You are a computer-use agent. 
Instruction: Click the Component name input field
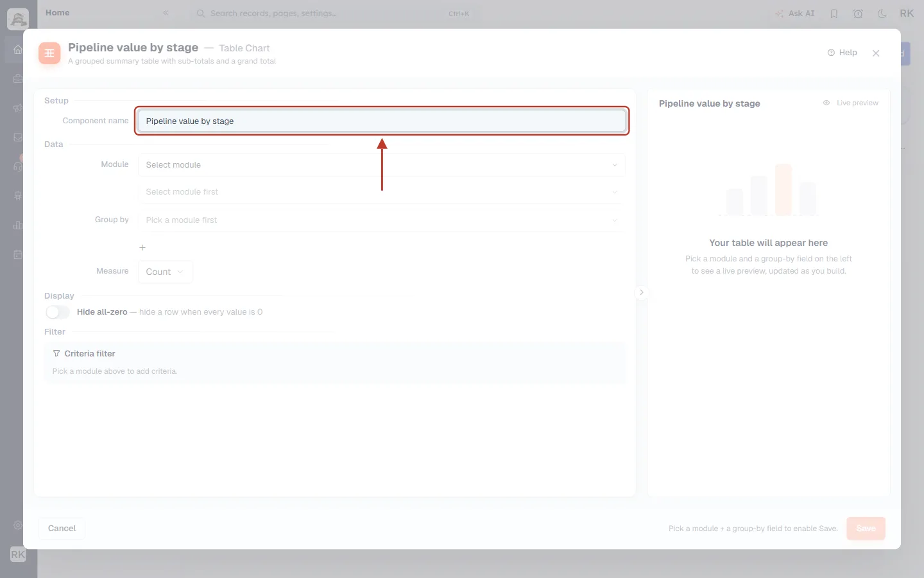click(x=382, y=121)
